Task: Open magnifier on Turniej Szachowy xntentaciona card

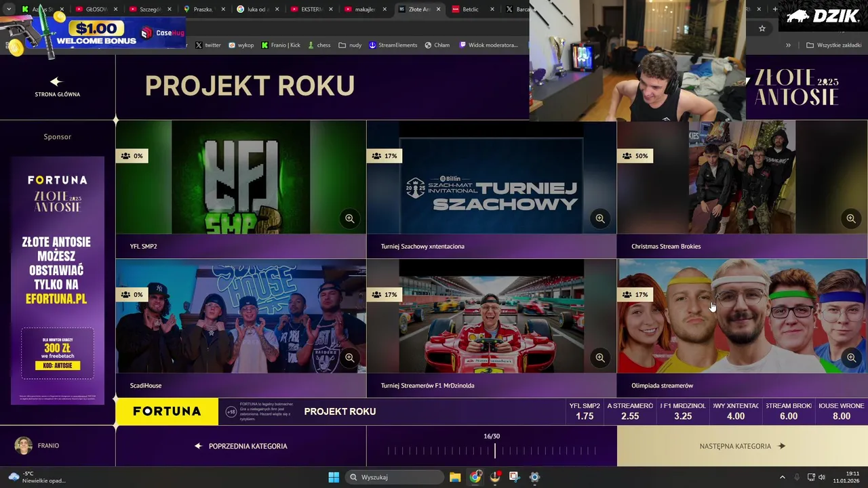Action: [600, 218]
